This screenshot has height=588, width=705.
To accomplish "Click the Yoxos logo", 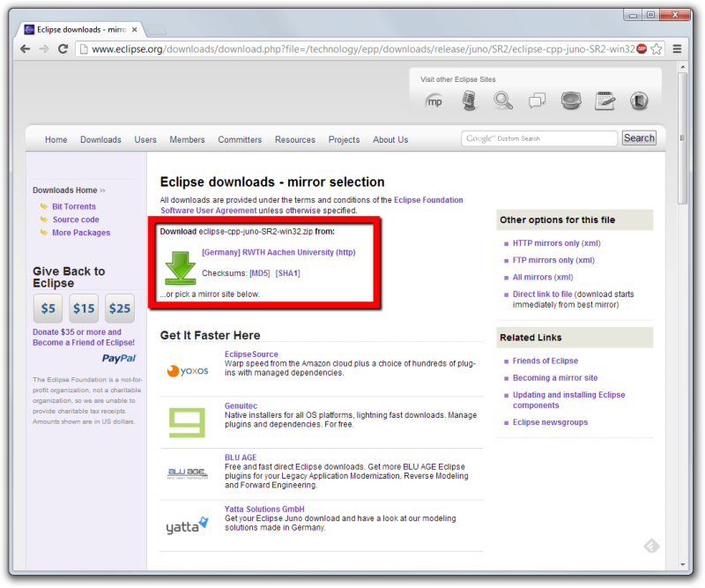I will point(188,371).
